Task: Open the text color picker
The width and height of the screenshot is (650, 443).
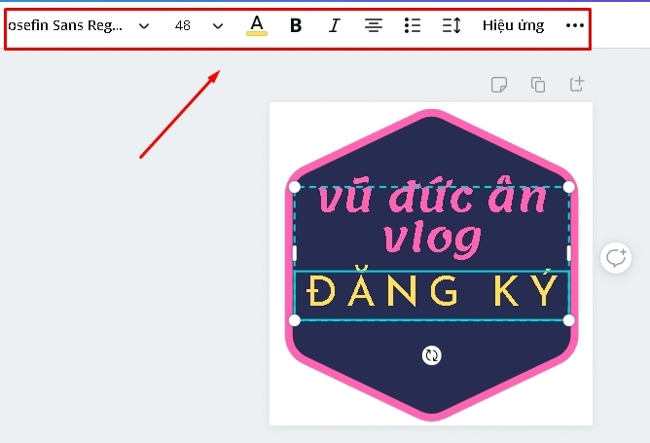Action: (x=257, y=25)
